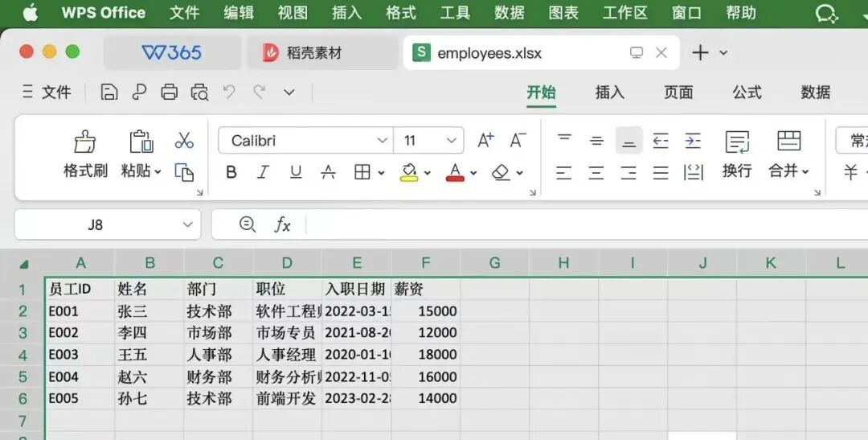The width and height of the screenshot is (868, 440).
Task: Open Print Preview icon
Action: pyautogui.click(x=199, y=92)
